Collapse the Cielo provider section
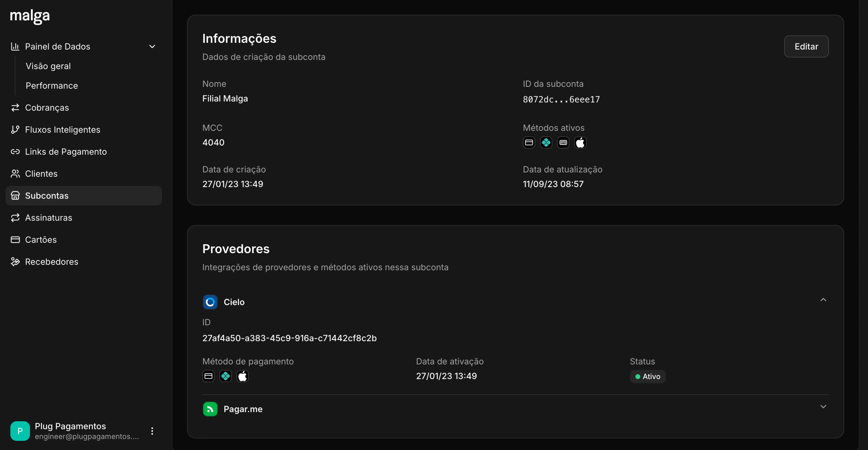The image size is (868, 450). pos(823,300)
